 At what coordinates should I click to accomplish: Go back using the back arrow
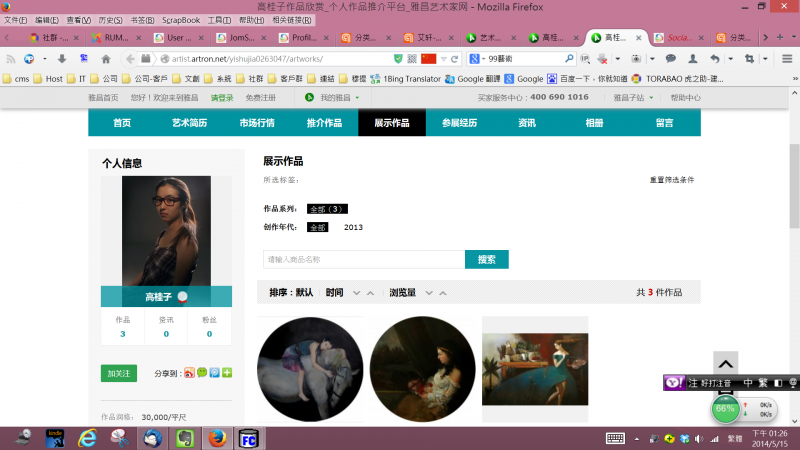(x=130, y=59)
